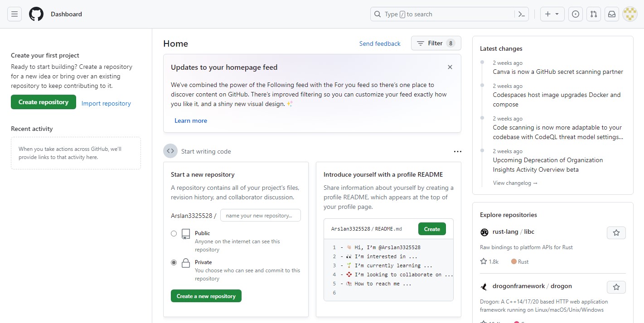Open the create new plus dropdown
Viewport: 644px width, 323px height.
552,14
